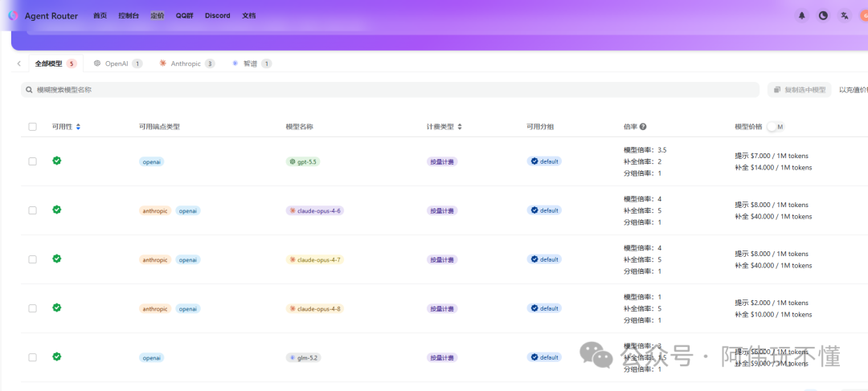
Task: Click the green availability check for claude-opus-4-8
Action: coord(56,308)
